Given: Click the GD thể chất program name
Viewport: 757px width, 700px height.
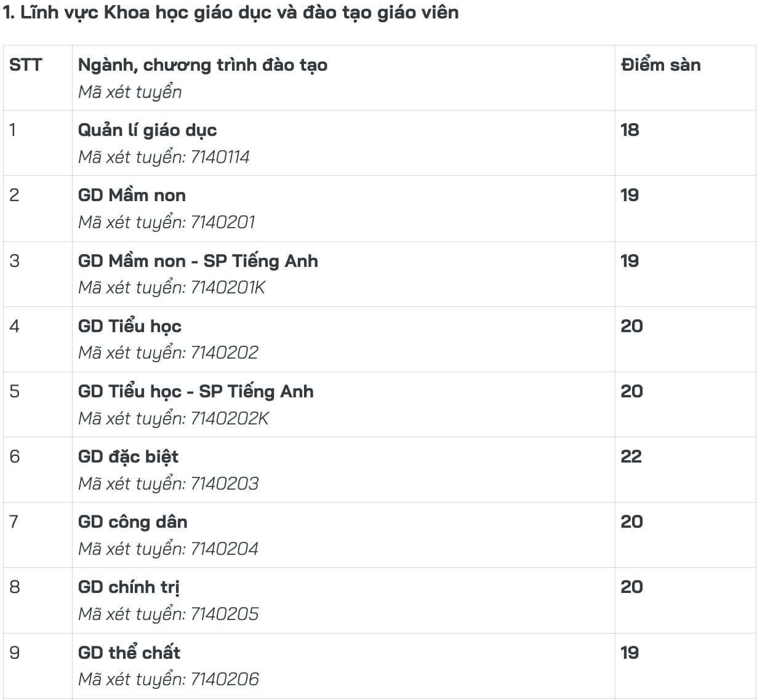Looking at the screenshot, I should 129,653.
